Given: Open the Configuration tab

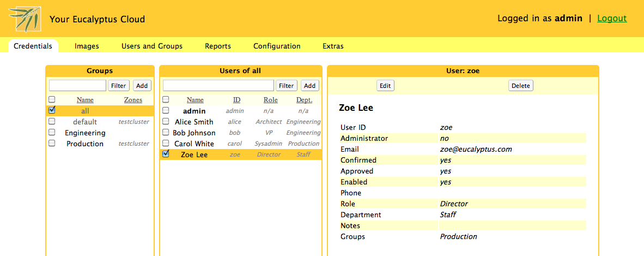Looking at the screenshot, I should pos(277,46).
